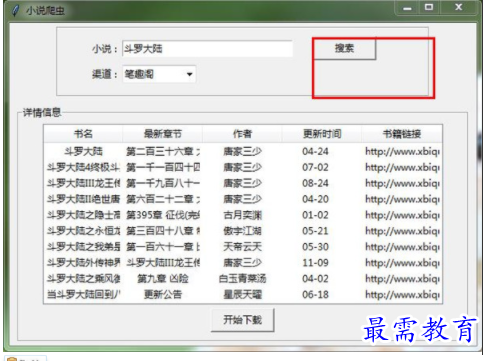
Task: Click the author 傲宇江湖
Action: coord(242,231)
